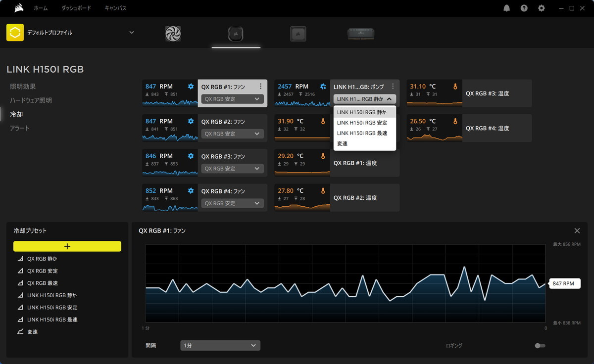Click the QX RGB #2 温度 27.80 °C tile
Screen dimensions: 594x364
pyautogui.click(x=337, y=197)
